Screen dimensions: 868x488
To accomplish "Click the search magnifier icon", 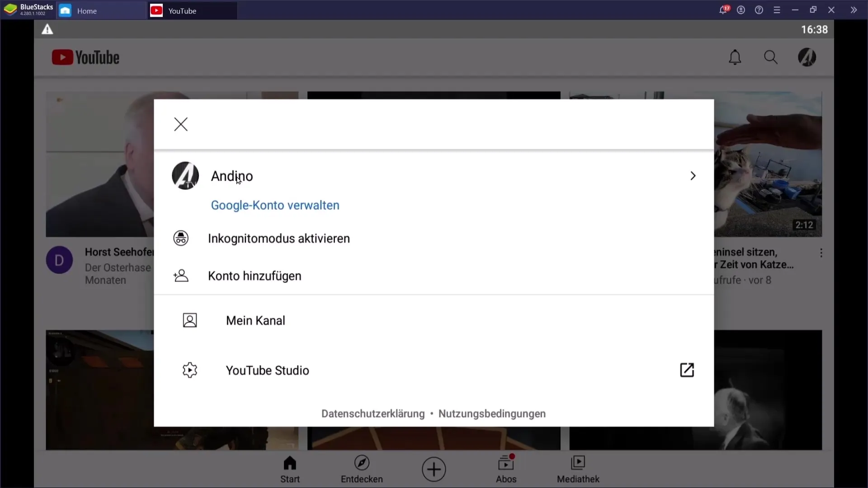I will coord(771,57).
